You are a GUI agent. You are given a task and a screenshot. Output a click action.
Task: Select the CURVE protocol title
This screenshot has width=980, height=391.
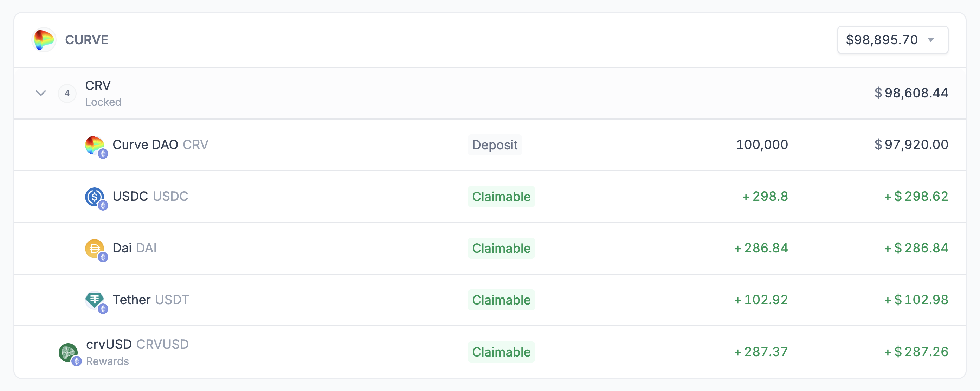coord(87,40)
